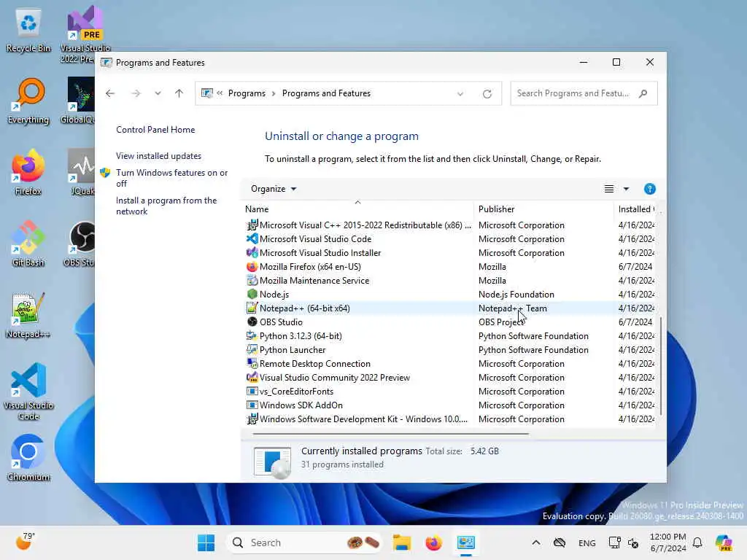747x560 pixels.
Task: Select Visual Studio Community 2022 Preview entry
Action: coord(449,377)
